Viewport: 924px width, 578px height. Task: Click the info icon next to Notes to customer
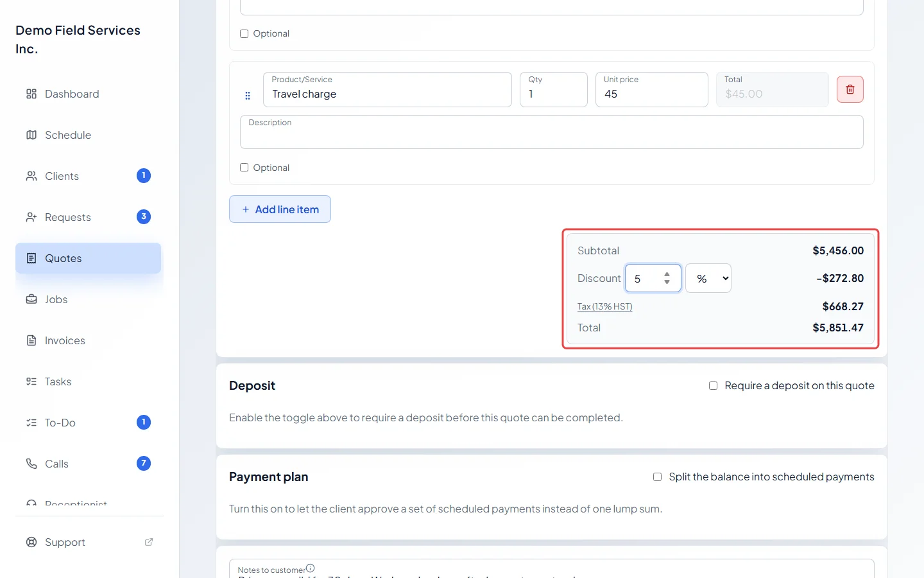(x=311, y=568)
